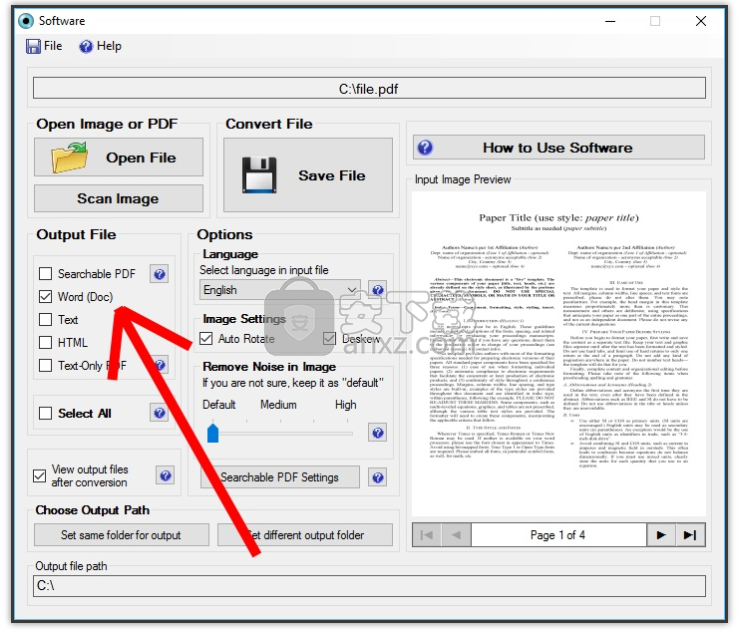Check the Select All checkbox
Image resolution: width=744 pixels, height=635 pixels.
[x=46, y=413]
